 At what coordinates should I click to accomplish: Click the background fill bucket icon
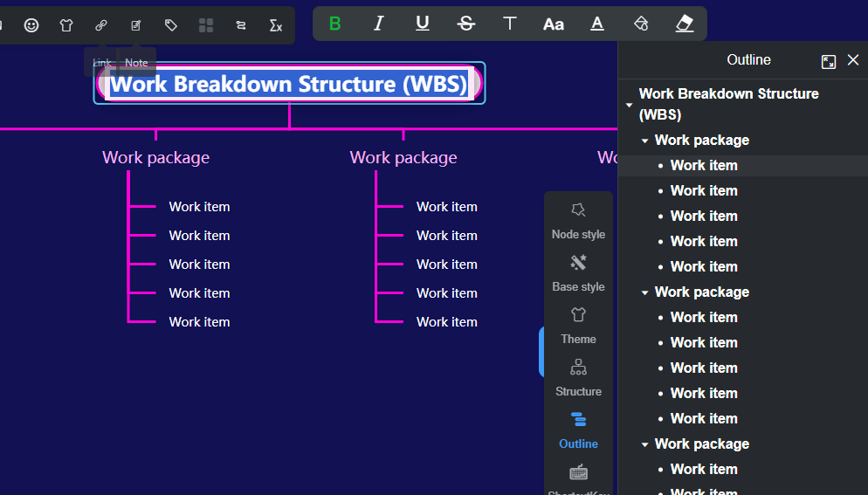[x=641, y=24]
